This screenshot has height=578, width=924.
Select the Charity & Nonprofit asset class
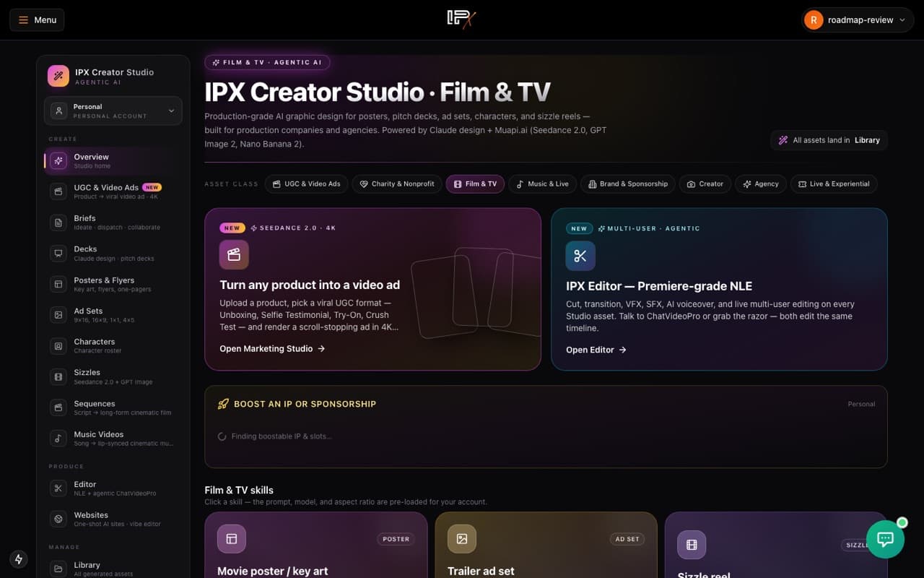(x=397, y=184)
